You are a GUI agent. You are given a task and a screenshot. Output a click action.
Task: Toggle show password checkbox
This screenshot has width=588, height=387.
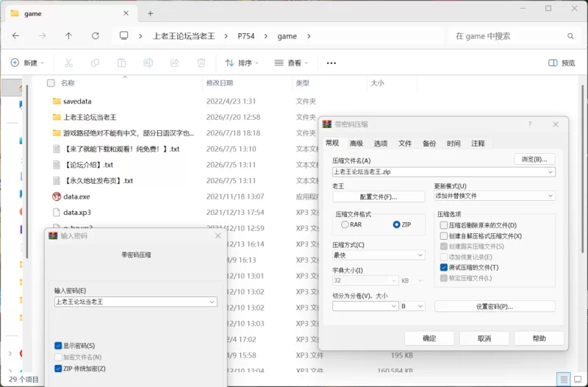tap(58, 345)
